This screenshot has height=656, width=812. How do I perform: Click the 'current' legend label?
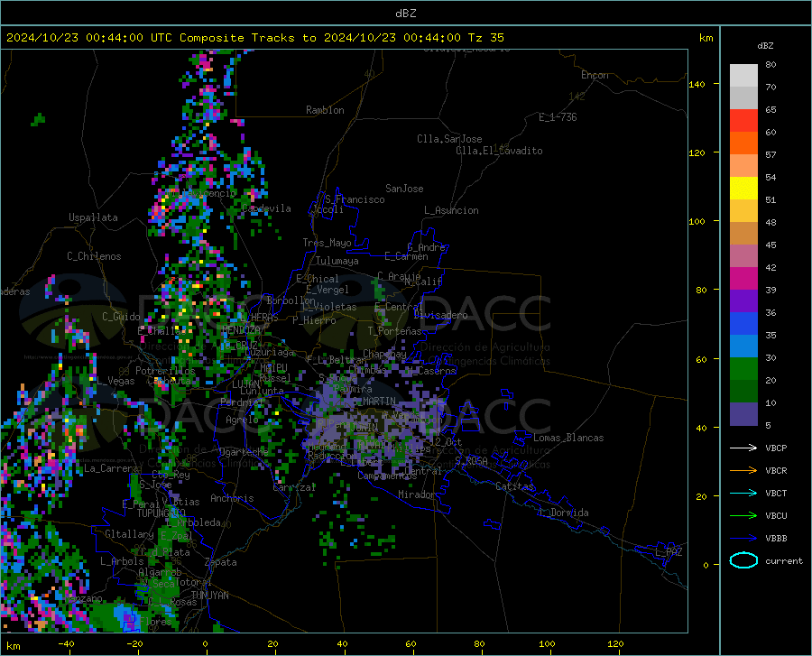(784, 560)
